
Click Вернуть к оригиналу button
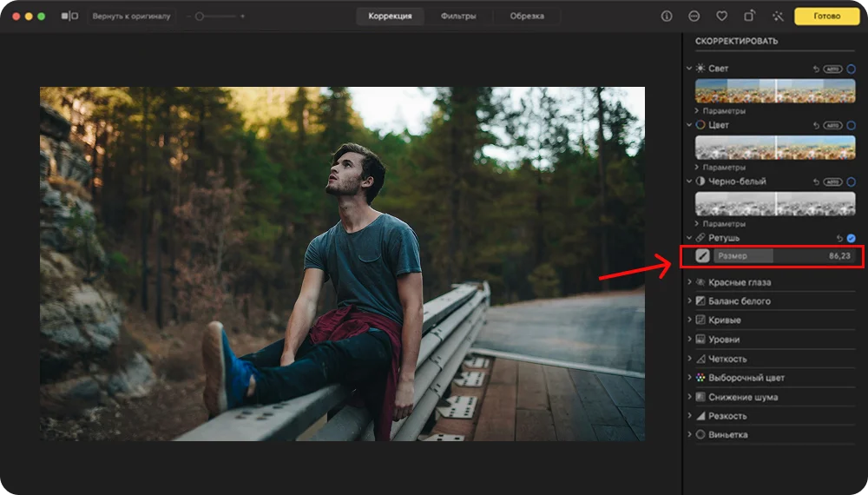(x=132, y=16)
